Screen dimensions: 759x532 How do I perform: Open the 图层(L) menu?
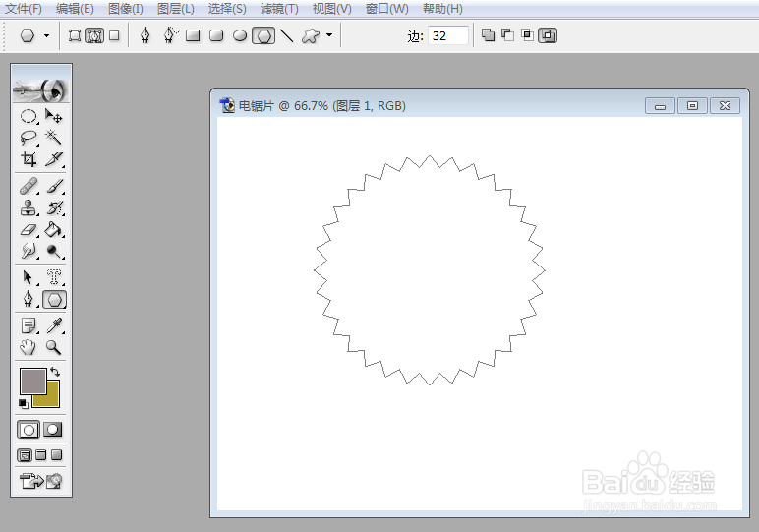point(176,9)
